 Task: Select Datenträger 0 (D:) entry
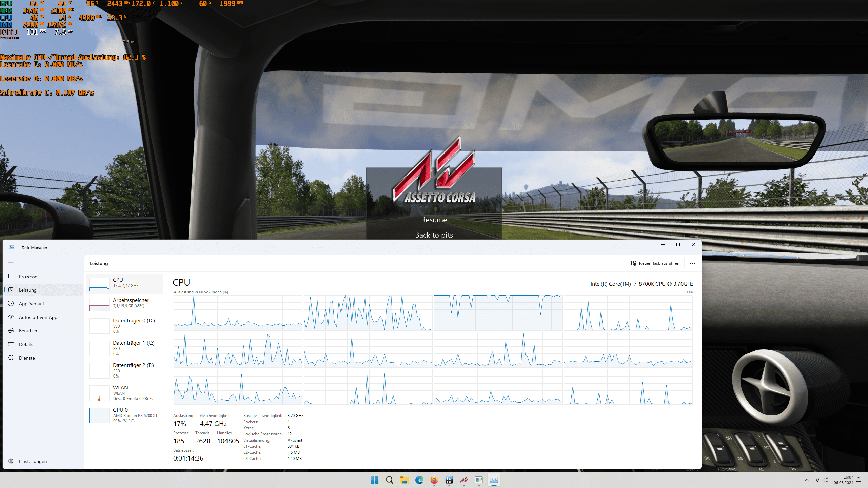pyautogui.click(x=125, y=325)
